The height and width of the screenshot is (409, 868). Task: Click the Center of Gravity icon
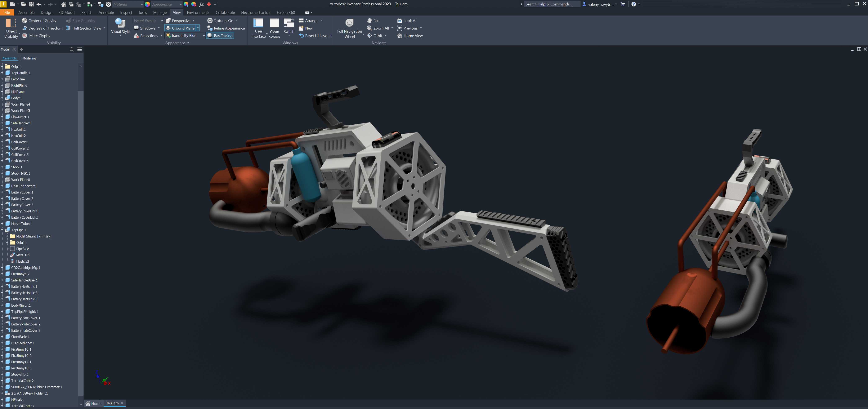pos(24,21)
